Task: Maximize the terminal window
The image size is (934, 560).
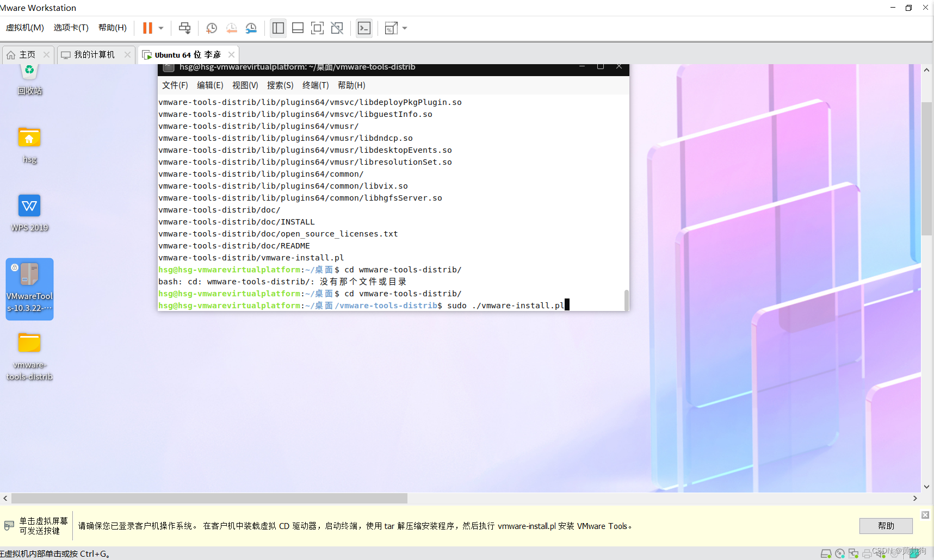Action: [601, 67]
